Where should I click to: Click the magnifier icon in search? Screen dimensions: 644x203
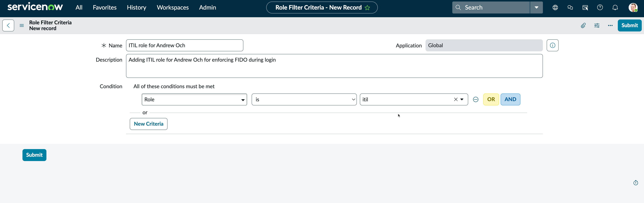(x=458, y=7)
